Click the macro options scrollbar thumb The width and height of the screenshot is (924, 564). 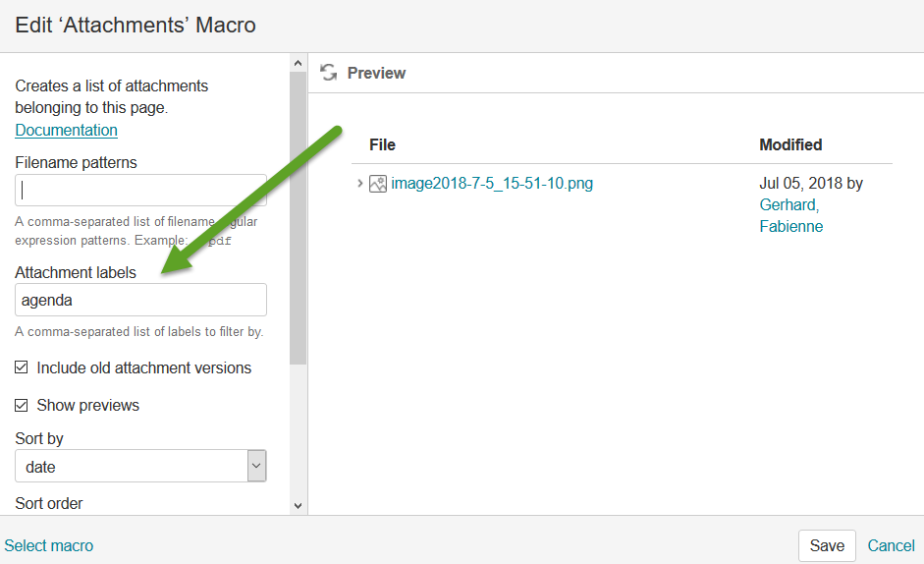coord(299,216)
